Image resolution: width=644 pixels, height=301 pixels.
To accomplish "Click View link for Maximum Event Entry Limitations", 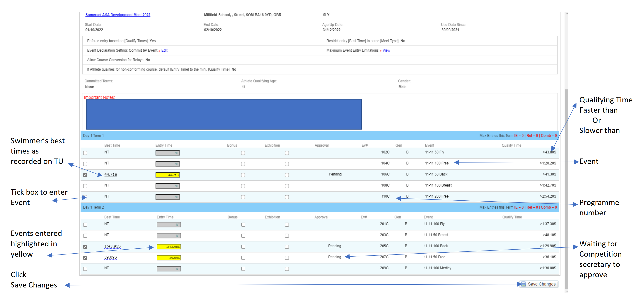I will [386, 50].
